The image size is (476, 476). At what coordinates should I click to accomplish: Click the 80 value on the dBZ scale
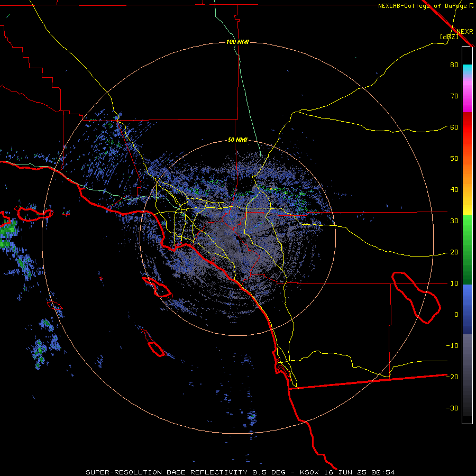(x=454, y=65)
